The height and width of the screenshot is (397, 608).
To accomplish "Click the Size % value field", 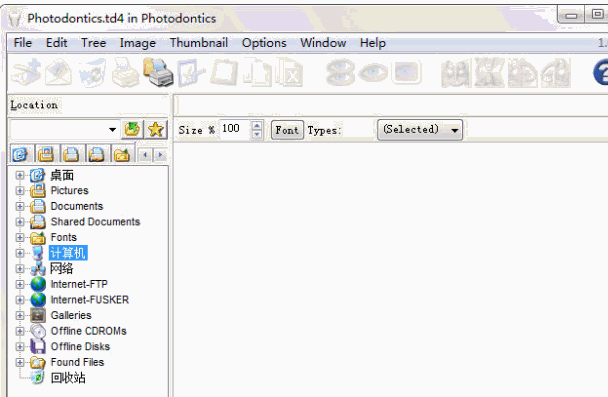I will pyautogui.click(x=235, y=129).
